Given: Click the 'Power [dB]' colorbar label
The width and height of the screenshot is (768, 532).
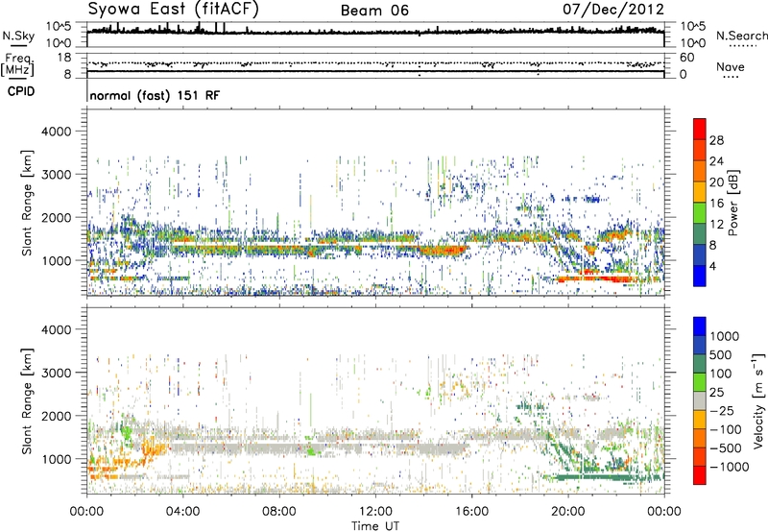Looking at the screenshot, I should [x=732, y=203].
